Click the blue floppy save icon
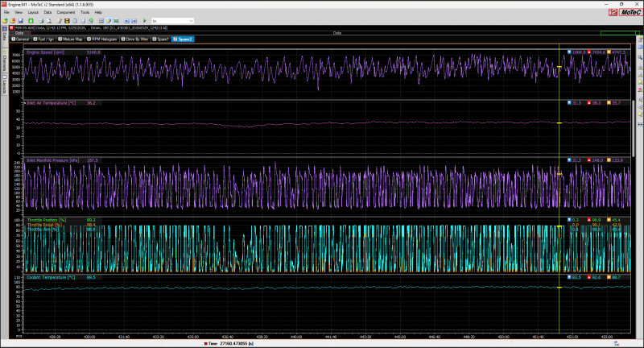This screenshot has width=644, height=348. (x=20, y=21)
